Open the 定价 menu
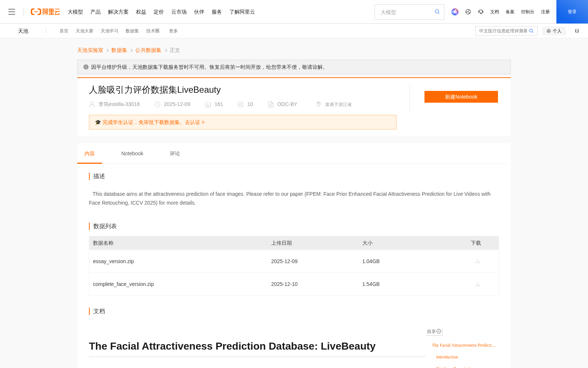Image resolution: width=588 pixels, height=368 pixels. [x=159, y=12]
